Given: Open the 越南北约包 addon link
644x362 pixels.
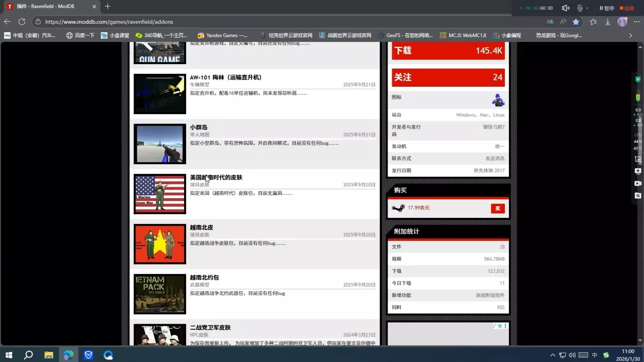Looking at the screenshot, I should click(x=205, y=277).
